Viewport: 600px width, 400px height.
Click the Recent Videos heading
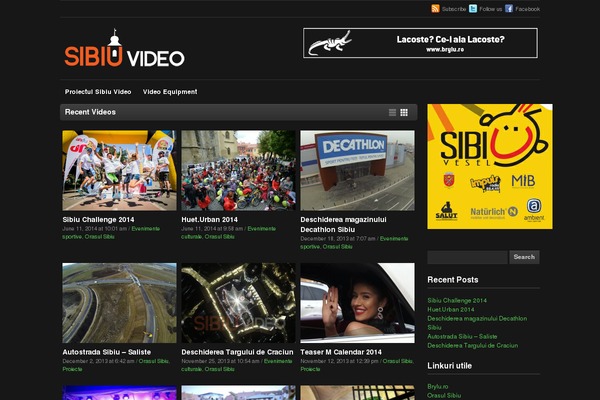90,112
